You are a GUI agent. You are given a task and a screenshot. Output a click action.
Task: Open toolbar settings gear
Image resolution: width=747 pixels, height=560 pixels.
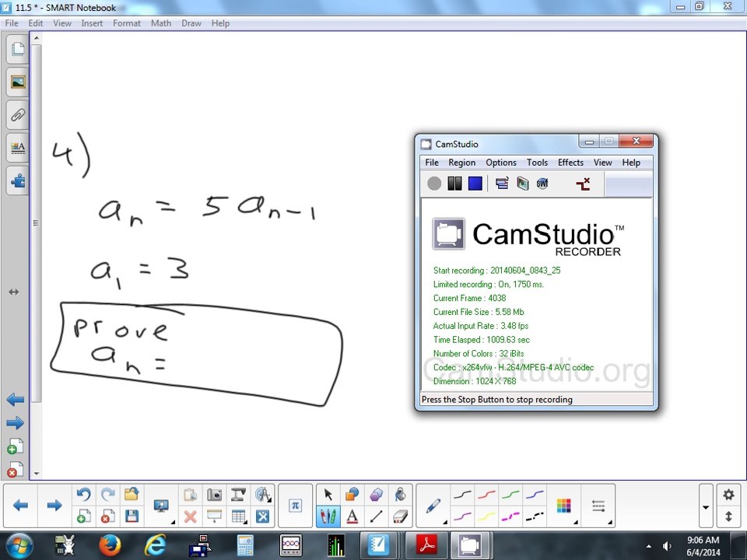(728, 495)
